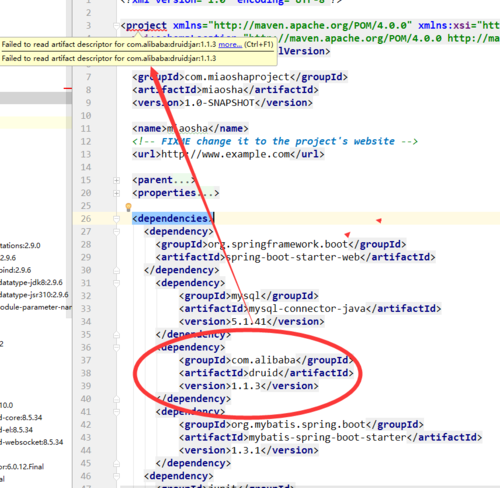500x488 pixels.
Task: Click line number 14 in the gutter
Action: [86, 167]
